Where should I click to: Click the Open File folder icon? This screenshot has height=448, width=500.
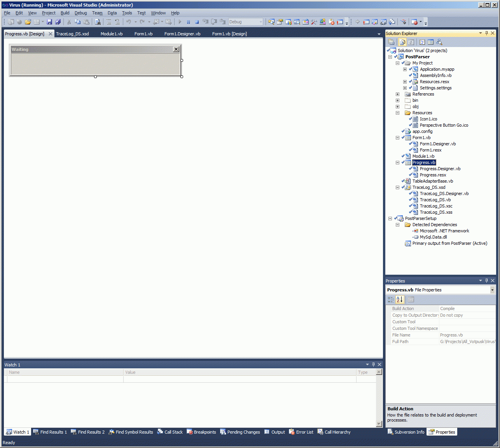pyautogui.click(x=28, y=22)
